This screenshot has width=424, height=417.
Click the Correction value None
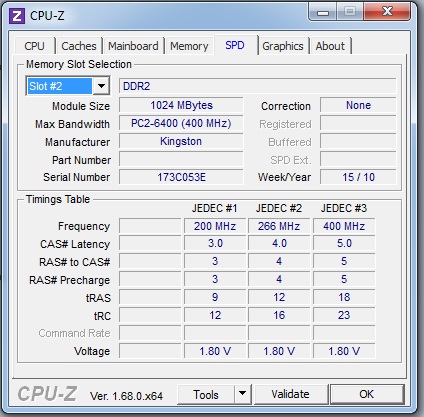pos(358,105)
